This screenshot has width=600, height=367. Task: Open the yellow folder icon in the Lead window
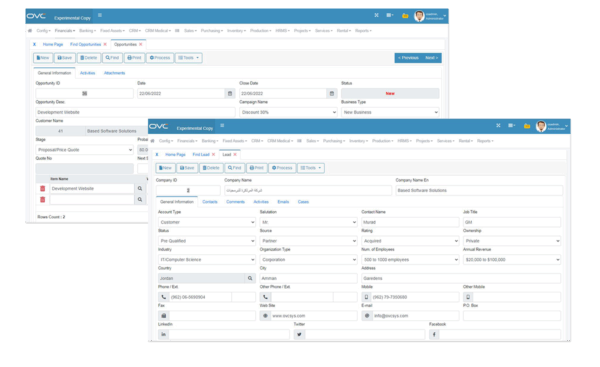527,126
